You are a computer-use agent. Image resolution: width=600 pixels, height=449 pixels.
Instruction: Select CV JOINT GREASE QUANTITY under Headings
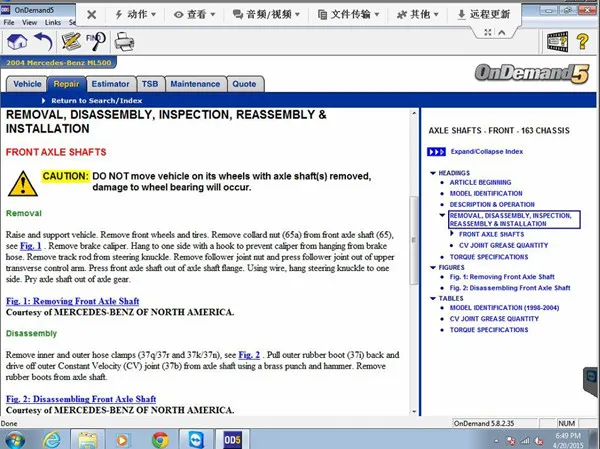pos(504,245)
